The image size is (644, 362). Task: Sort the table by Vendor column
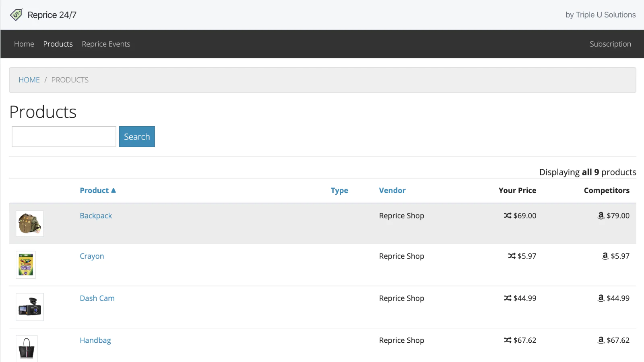pos(392,190)
